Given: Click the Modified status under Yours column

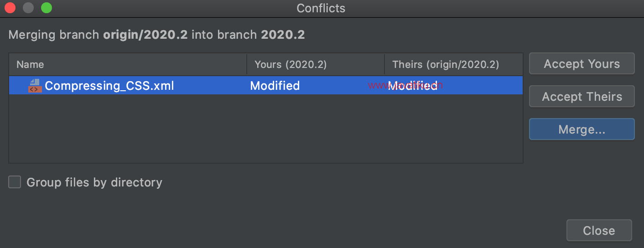Looking at the screenshot, I should tap(275, 86).
